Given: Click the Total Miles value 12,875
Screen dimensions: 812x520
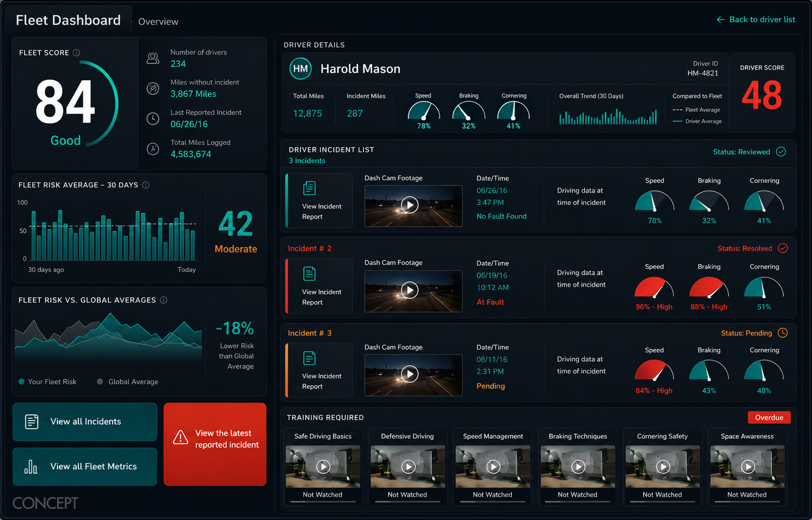Looking at the screenshot, I should (307, 113).
